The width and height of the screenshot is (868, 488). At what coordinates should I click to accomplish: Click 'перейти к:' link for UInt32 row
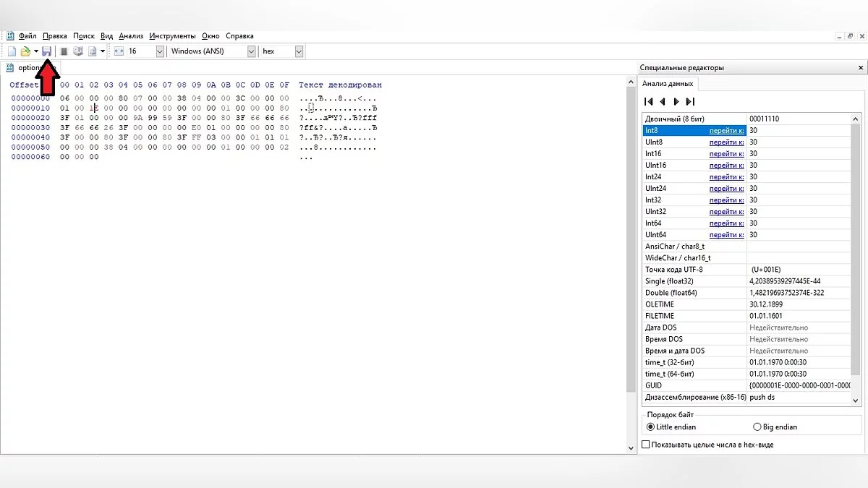coord(726,212)
